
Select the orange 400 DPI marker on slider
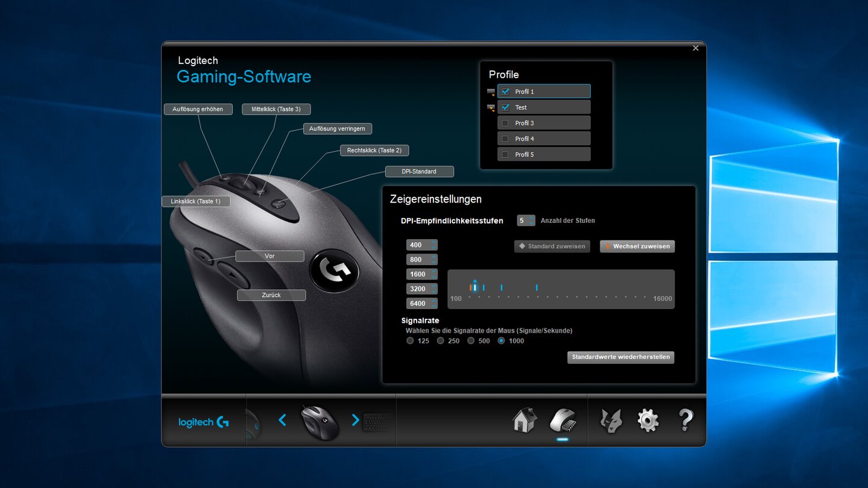pyautogui.click(x=471, y=288)
